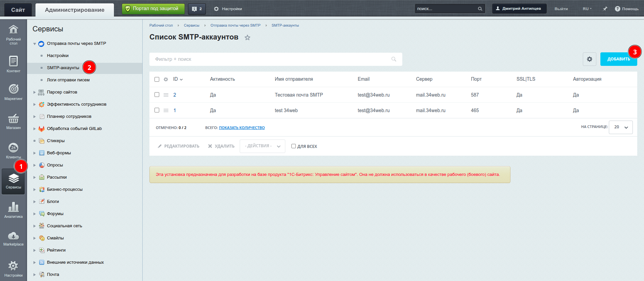Open row actions menu for ID 1

(166, 110)
